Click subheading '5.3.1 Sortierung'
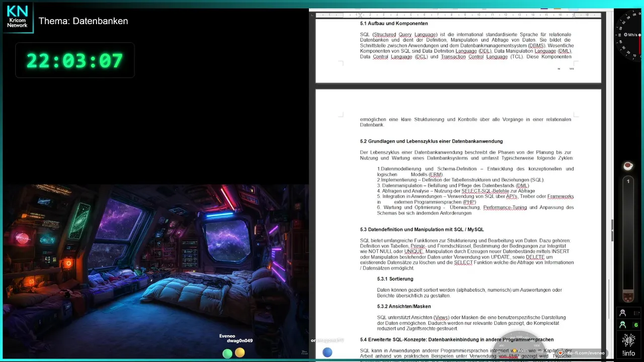 tap(395, 279)
